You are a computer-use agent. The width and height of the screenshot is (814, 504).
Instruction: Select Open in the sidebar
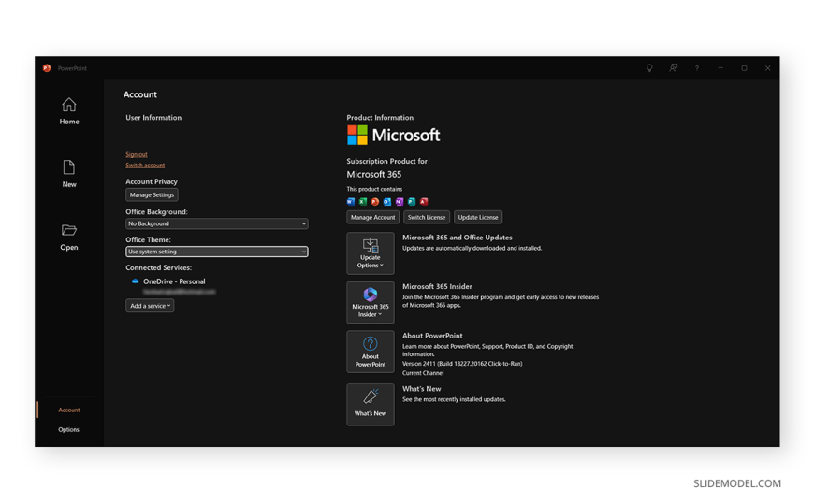69,238
